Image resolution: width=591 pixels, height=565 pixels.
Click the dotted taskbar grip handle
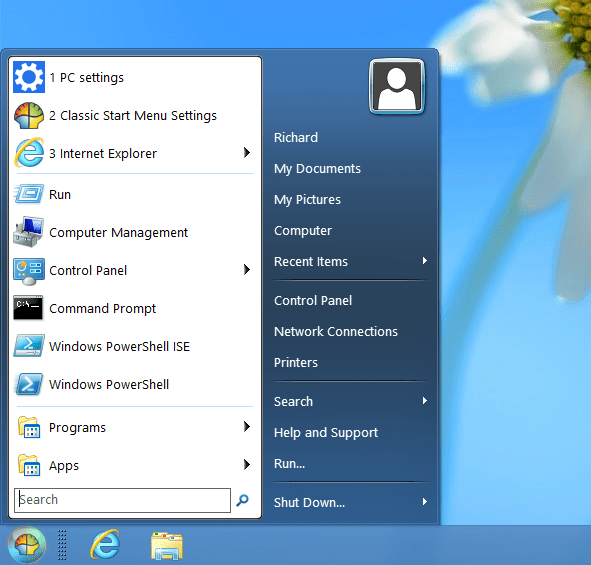62,545
